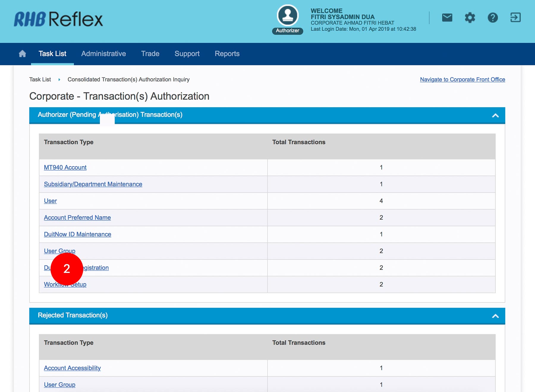Screen dimensions: 535x392
Task: Switch to the Trade tab
Action: pyautogui.click(x=150, y=54)
